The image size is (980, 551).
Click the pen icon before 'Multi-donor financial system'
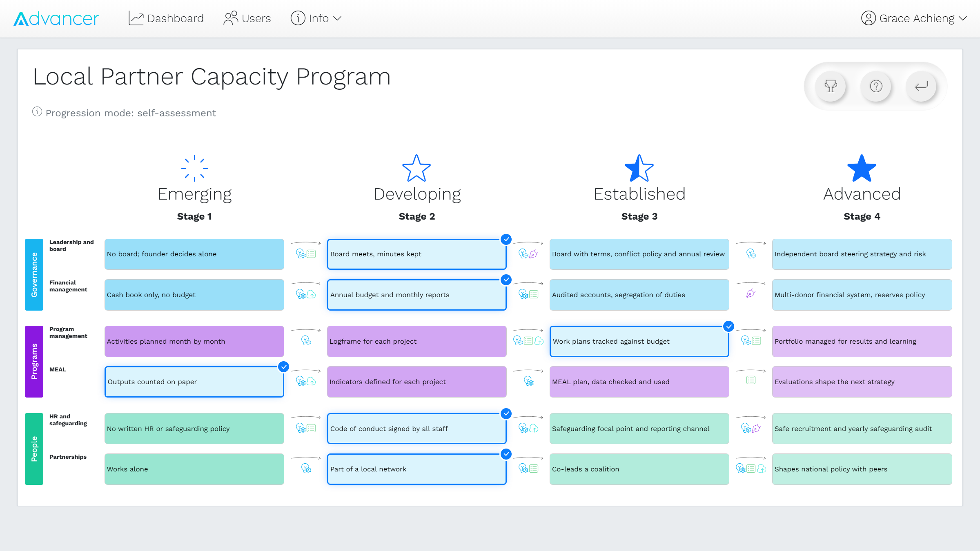(751, 293)
